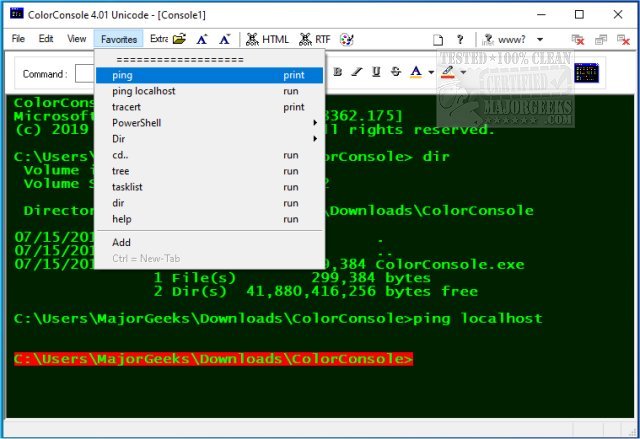Decrease font size with A down icon
Screen dimensions: 640x439
(224, 40)
